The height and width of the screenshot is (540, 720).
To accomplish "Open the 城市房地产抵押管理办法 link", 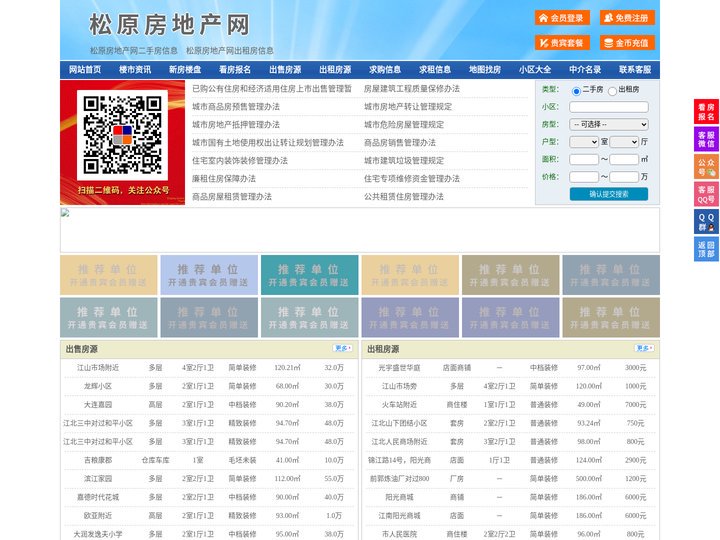I will coord(236,125).
